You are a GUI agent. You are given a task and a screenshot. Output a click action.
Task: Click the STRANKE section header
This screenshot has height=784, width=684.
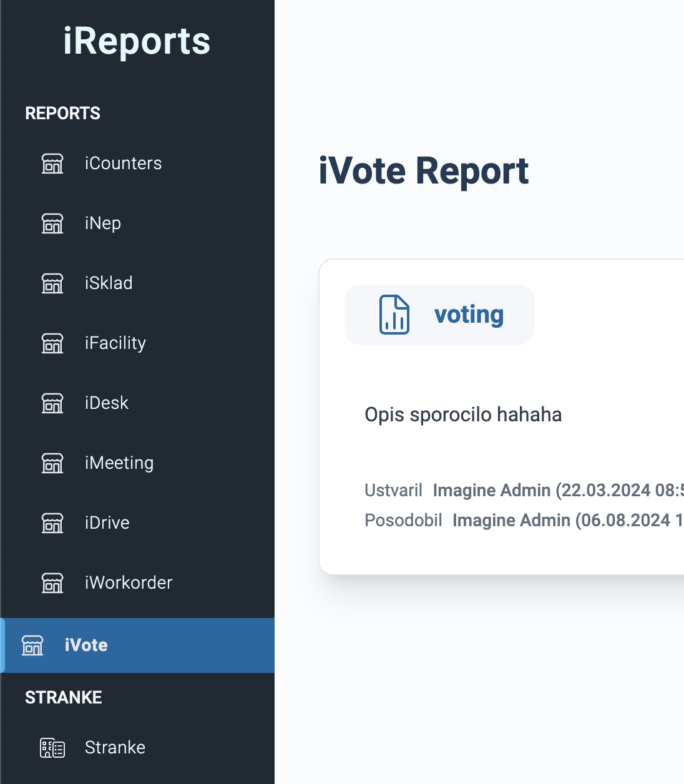[x=63, y=698]
